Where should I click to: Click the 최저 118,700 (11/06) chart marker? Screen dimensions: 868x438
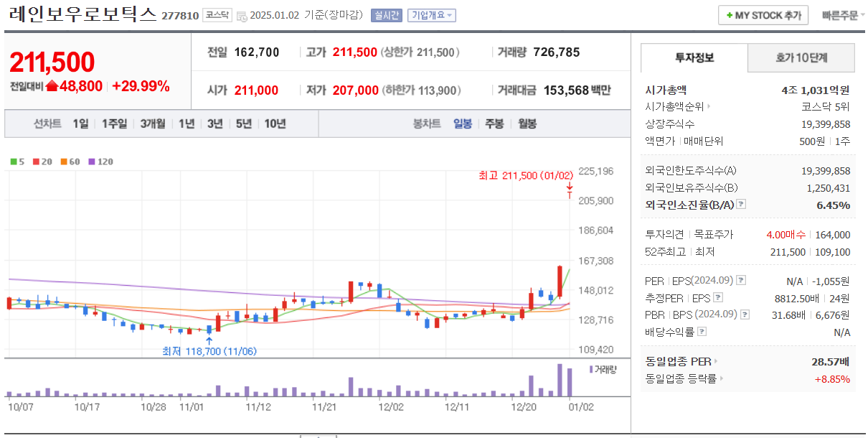(x=209, y=351)
